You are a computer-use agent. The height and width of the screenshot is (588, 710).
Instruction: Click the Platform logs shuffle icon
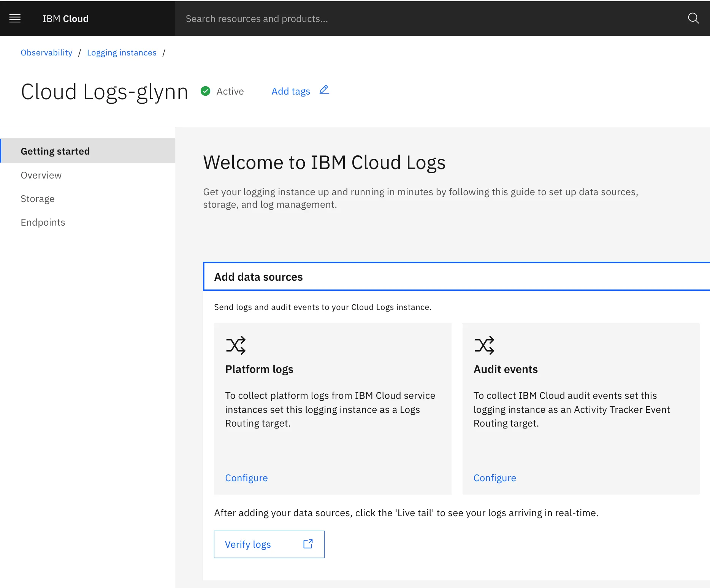pyautogui.click(x=236, y=345)
